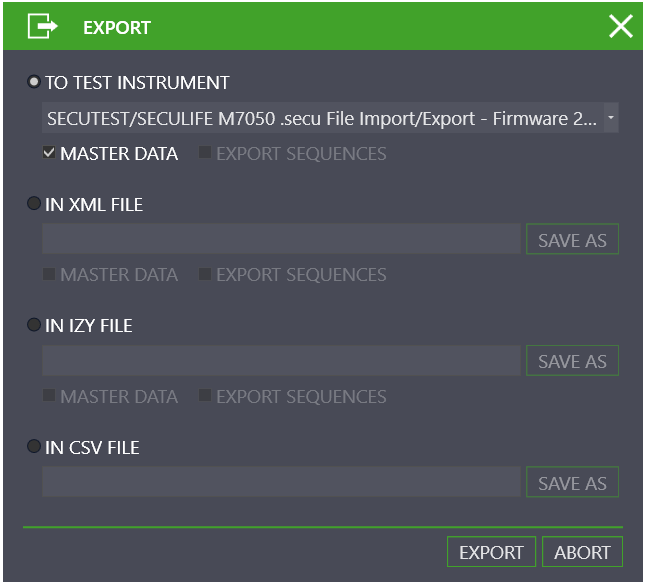This screenshot has height=584, width=645.
Task: Click the IZY file path field
Action: pos(281,361)
